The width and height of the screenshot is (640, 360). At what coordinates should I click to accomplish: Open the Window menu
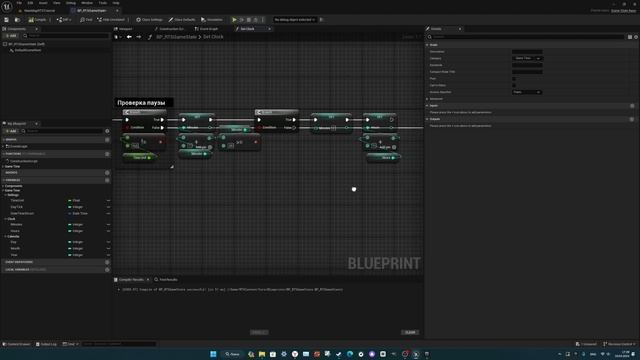coord(87,3)
